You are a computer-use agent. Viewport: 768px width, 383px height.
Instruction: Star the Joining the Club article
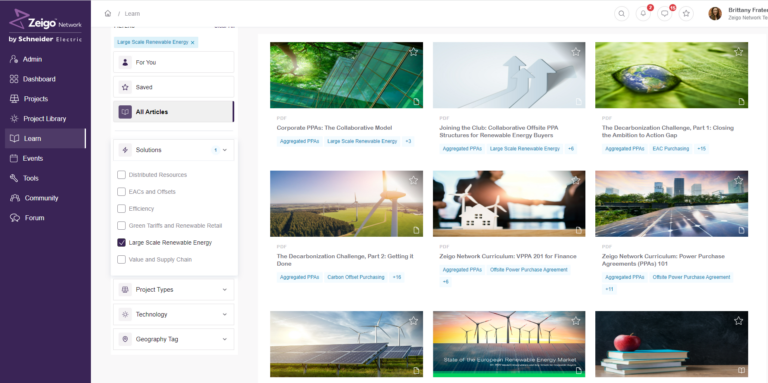[576, 51]
